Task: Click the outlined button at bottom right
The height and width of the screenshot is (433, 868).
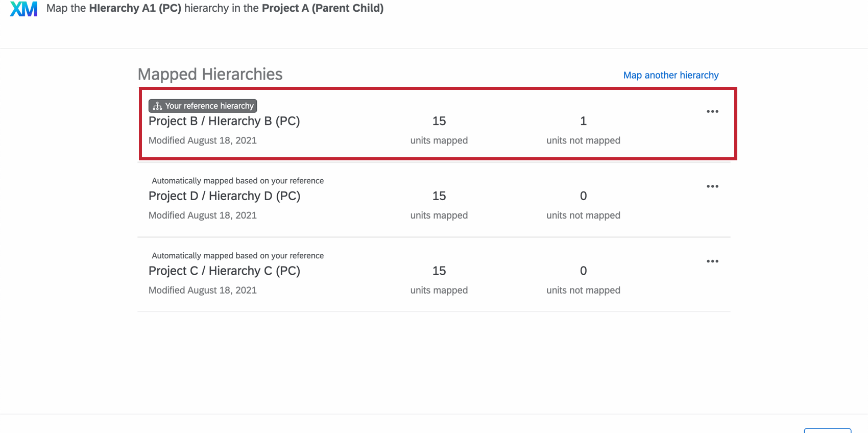Action: pos(827,430)
